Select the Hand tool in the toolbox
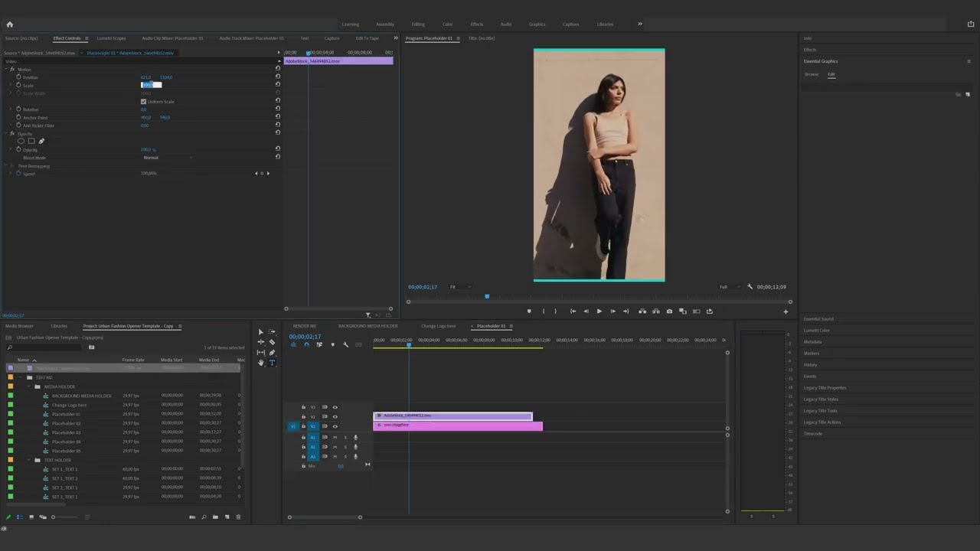The image size is (980, 551). coord(261,363)
